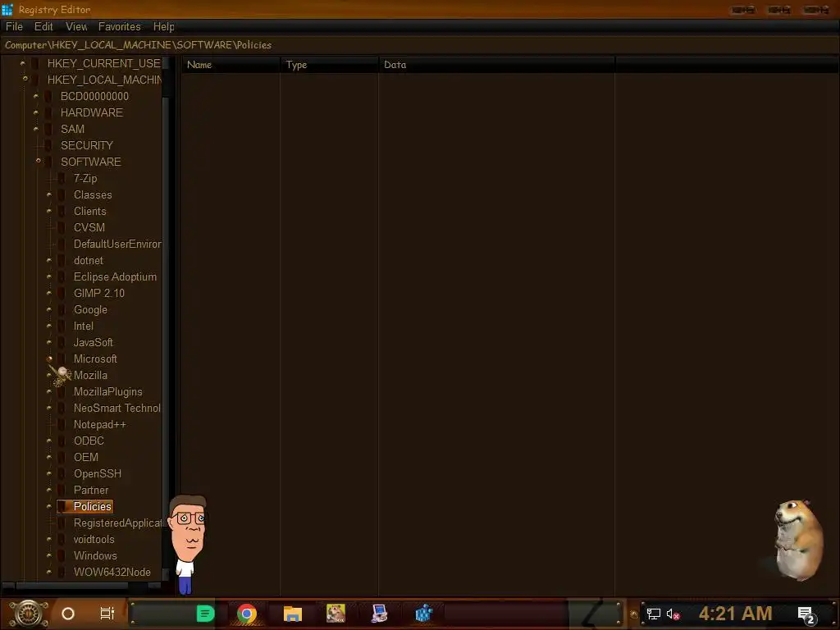Click the folder icon beside RegisteredApplications
Viewport: 840px width, 630px height.
click(x=62, y=523)
